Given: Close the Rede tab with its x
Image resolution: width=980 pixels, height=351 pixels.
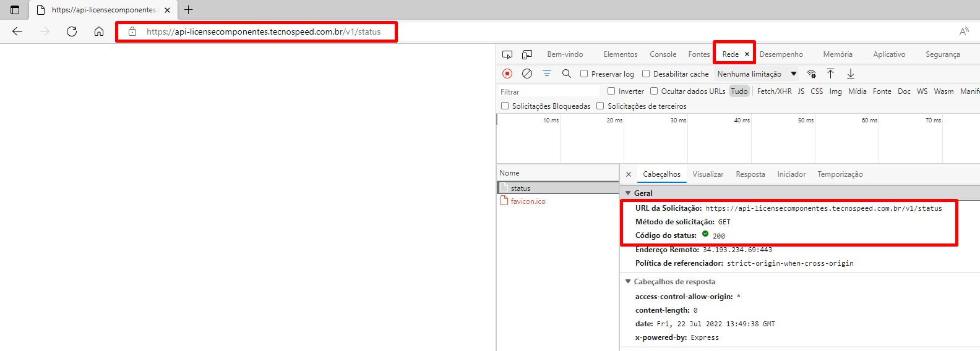Looking at the screenshot, I should [x=747, y=54].
